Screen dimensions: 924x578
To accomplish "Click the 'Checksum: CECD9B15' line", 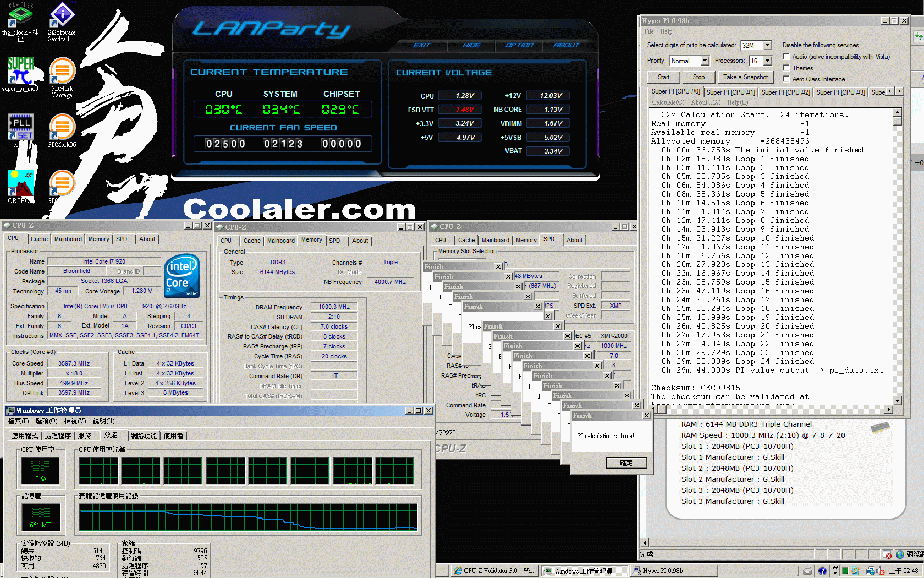I will coord(696,388).
